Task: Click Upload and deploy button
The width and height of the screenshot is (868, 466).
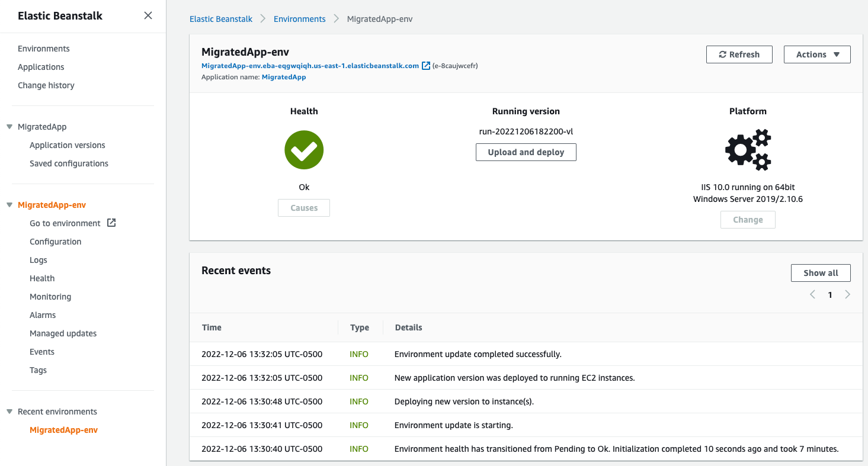Action: [x=526, y=152]
